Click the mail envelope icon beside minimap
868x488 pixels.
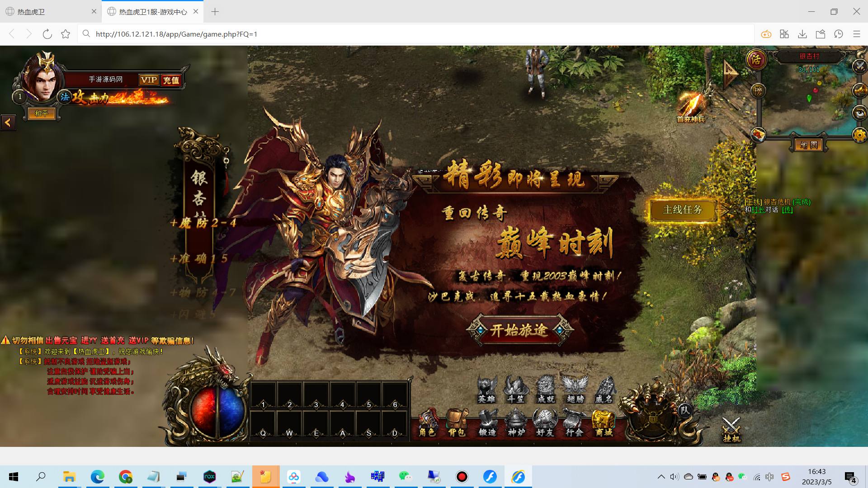[x=758, y=135]
